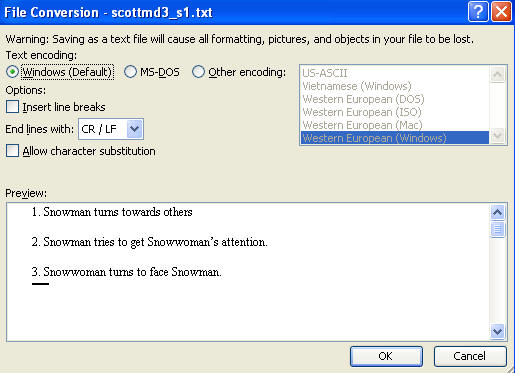This screenshot has width=515, height=373.
Task: Confirm conversion with OK button
Action: [386, 356]
